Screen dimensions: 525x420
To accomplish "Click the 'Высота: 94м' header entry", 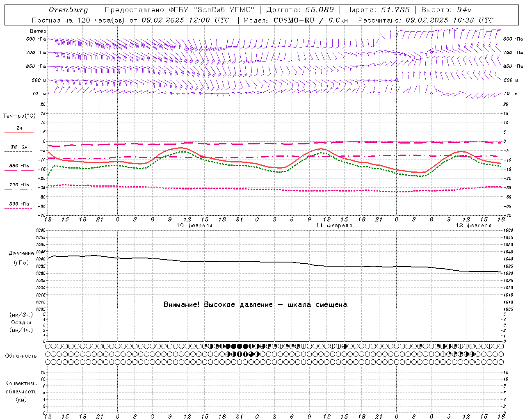I will (x=447, y=10).
